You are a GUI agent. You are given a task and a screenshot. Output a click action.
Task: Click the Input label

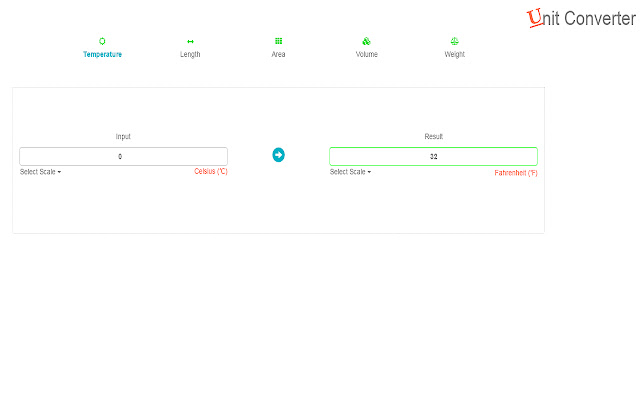123,136
